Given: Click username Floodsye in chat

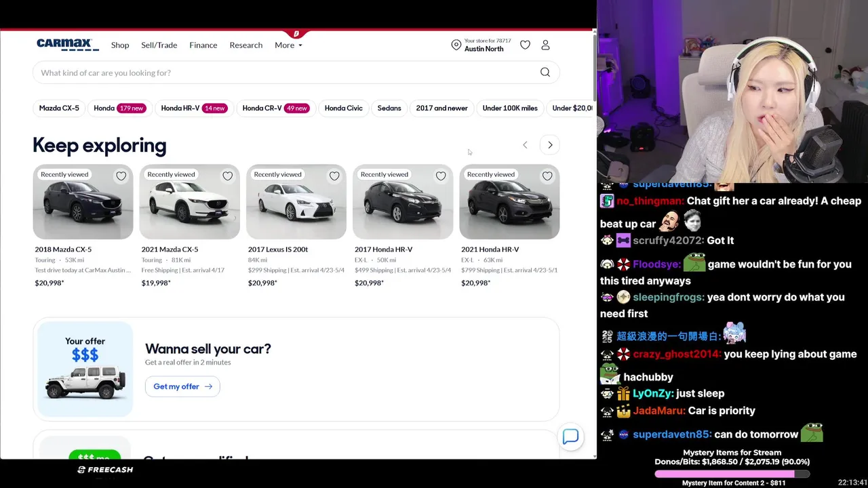Looking at the screenshot, I should (656, 264).
